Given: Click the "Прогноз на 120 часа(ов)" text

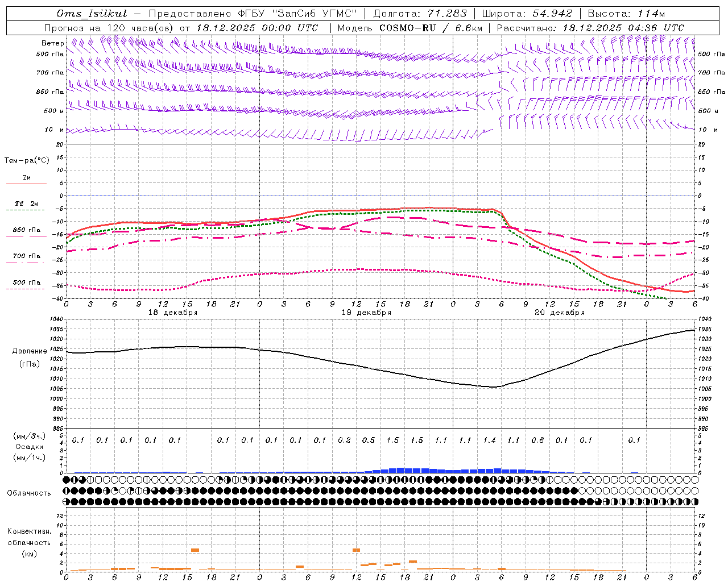Looking at the screenshot, I should click(109, 28).
